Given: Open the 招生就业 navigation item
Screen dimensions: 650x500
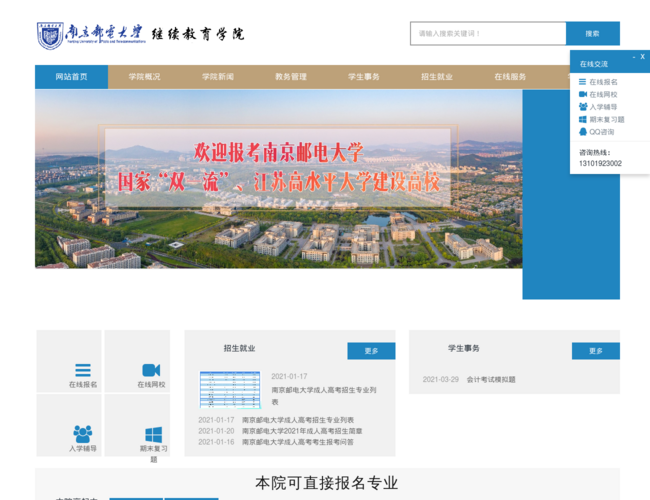Looking at the screenshot, I should (x=437, y=77).
